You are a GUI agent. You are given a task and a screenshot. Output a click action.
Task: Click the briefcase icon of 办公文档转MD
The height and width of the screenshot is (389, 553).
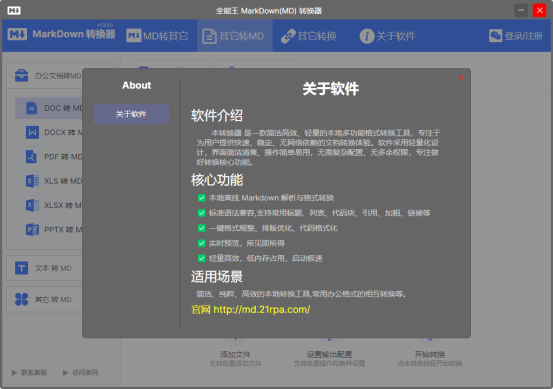(x=22, y=75)
